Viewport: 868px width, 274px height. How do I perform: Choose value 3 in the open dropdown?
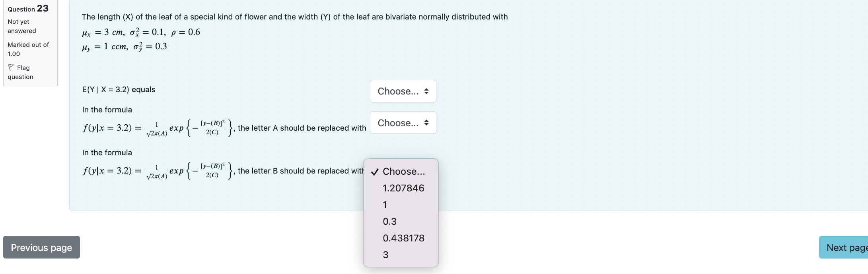[385, 255]
